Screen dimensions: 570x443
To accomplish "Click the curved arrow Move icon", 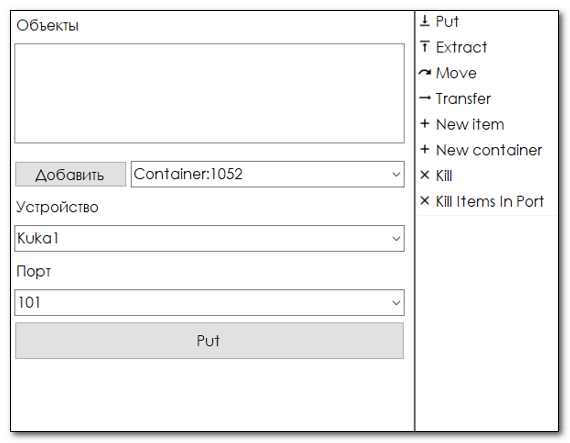I will [425, 73].
